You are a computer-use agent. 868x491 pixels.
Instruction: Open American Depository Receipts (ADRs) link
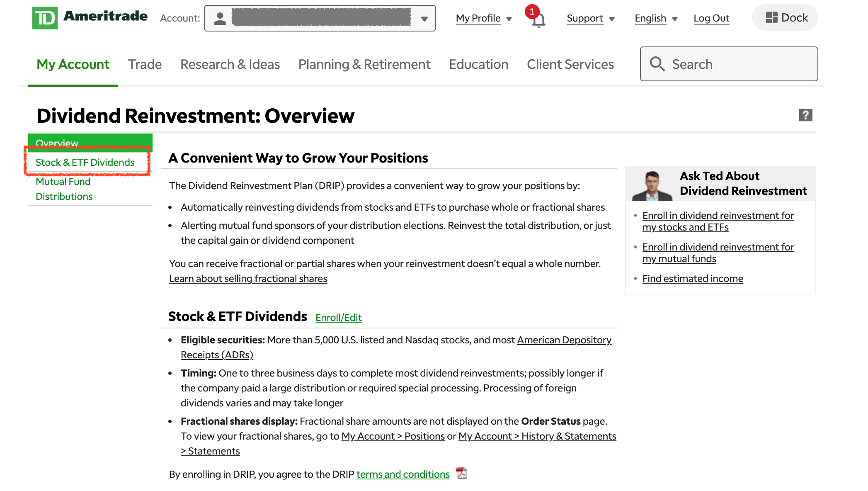pyautogui.click(x=396, y=347)
